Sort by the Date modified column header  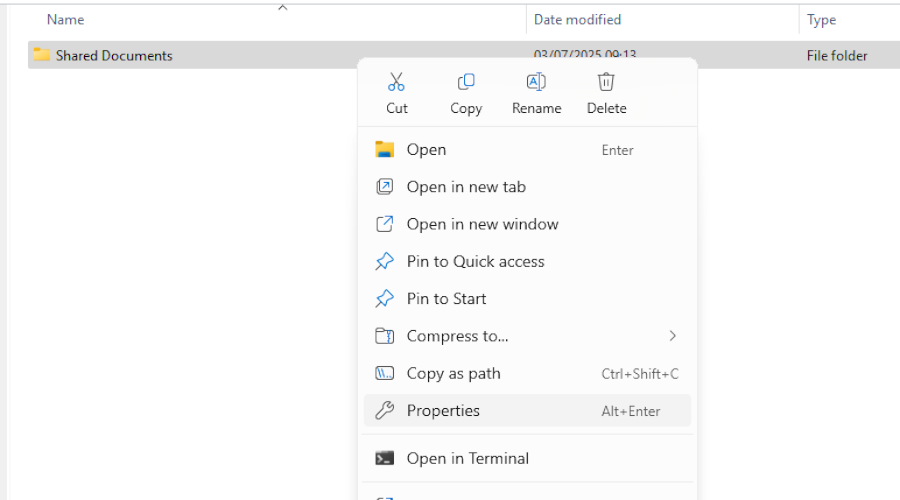click(577, 20)
